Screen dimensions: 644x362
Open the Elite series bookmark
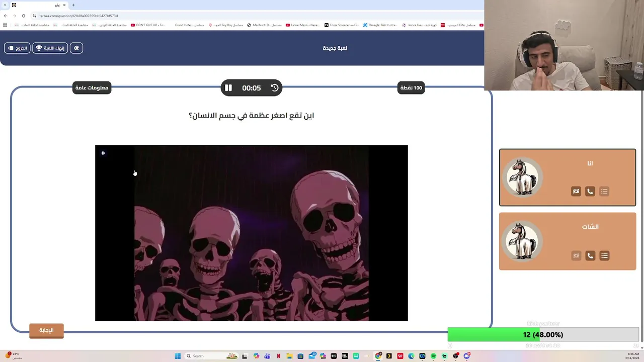[458, 25]
